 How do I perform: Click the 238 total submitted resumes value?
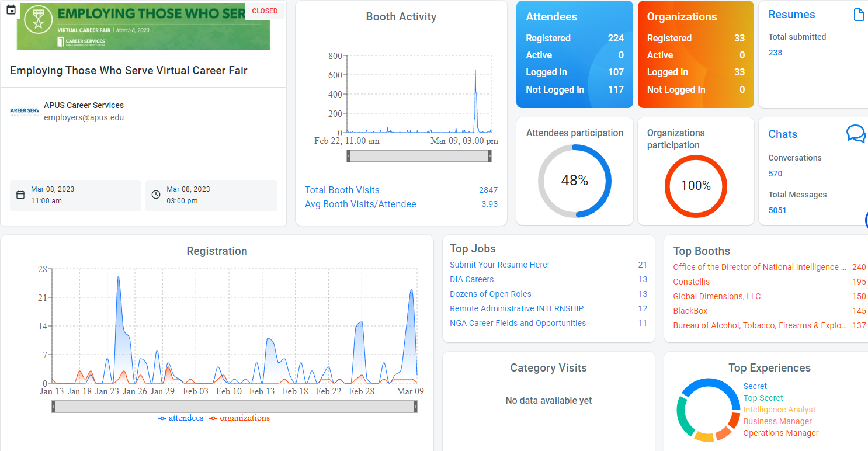tap(775, 53)
